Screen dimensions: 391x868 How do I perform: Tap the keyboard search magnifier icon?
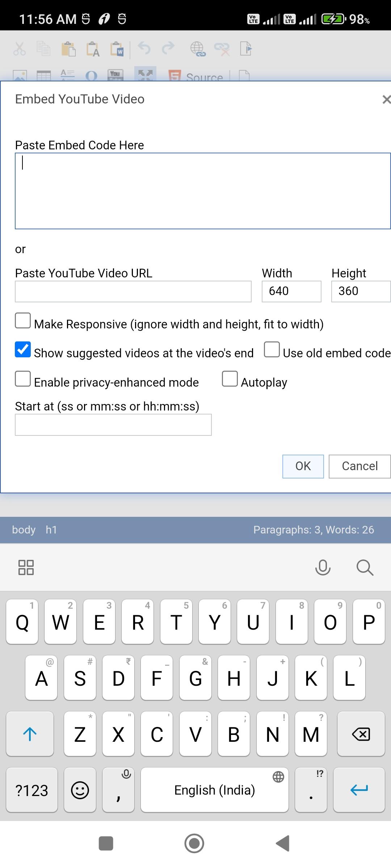coord(365,567)
